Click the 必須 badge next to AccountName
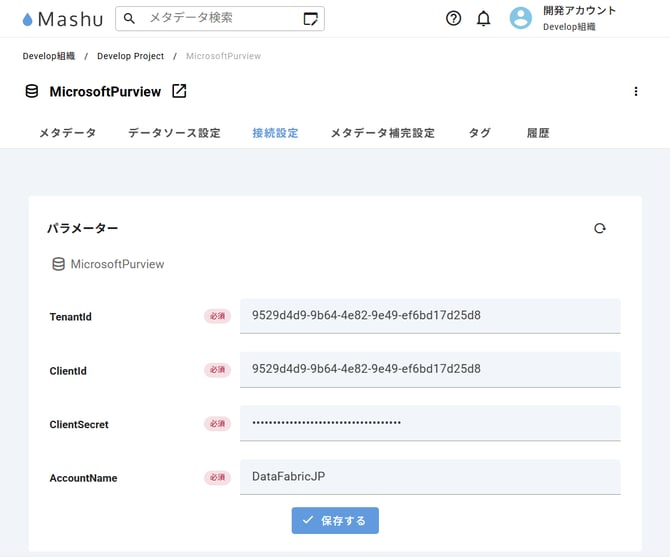The width and height of the screenshot is (670, 557). pos(217,478)
